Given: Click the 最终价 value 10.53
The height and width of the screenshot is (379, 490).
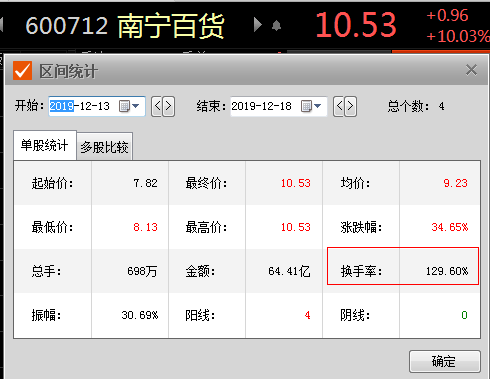Looking at the screenshot, I should 295,183.
